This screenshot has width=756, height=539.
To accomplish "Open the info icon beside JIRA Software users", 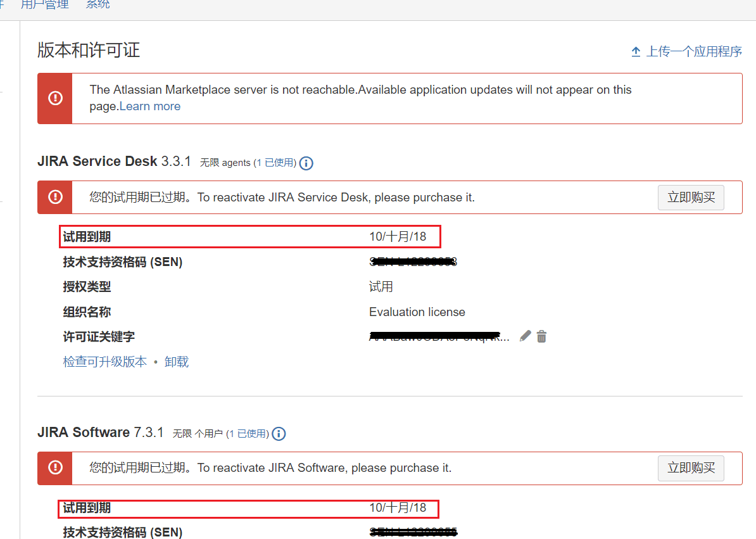I will pyautogui.click(x=279, y=434).
